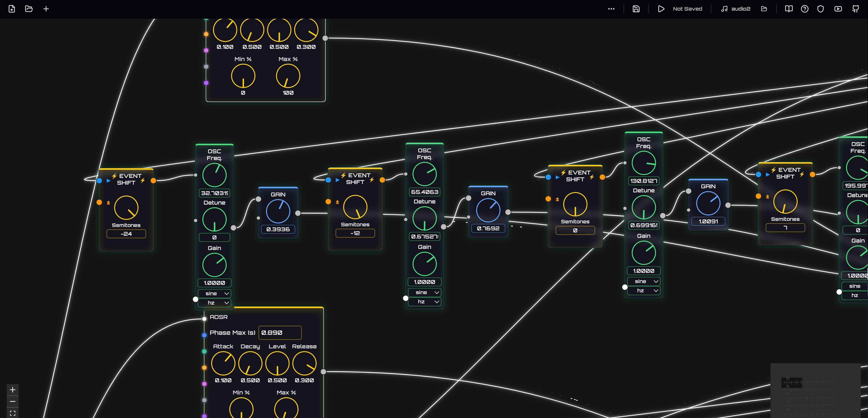Click the blue Gain knob above 0.3936
868x418 pixels.
click(278, 212)
